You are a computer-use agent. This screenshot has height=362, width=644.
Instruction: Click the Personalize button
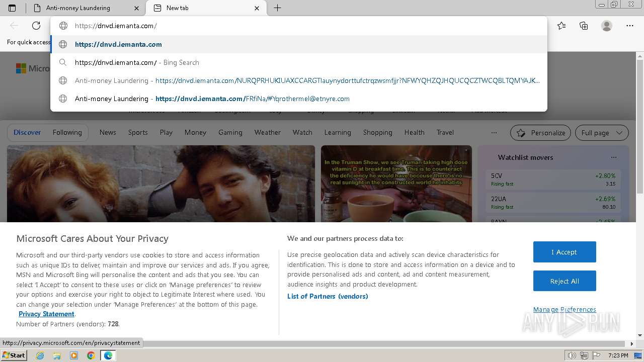pos(540,133)
